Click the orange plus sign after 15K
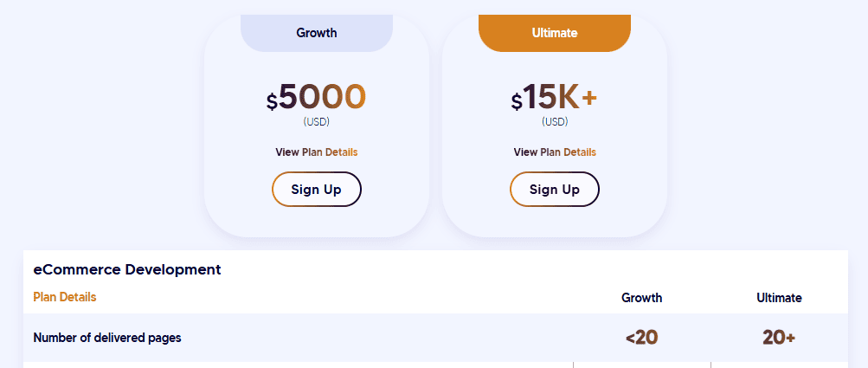The width and height of the screenshot is (868, 368). point(589,97)
